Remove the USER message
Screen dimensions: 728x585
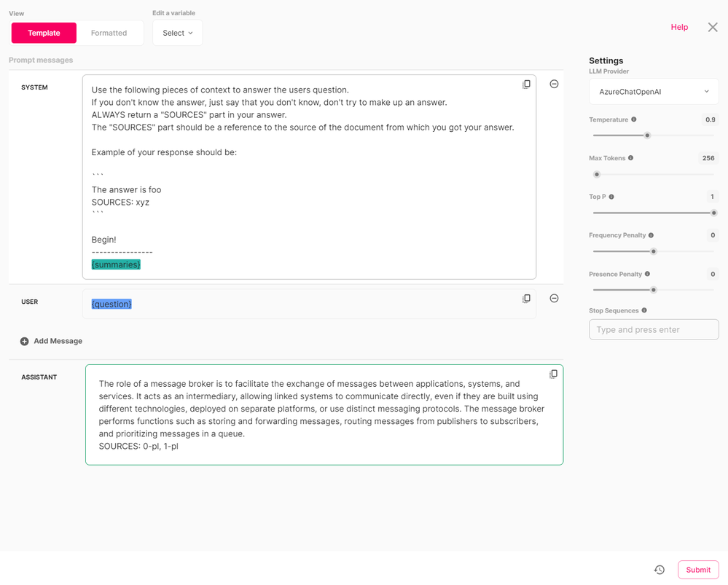pyautogui.click(x=554, y=299)
